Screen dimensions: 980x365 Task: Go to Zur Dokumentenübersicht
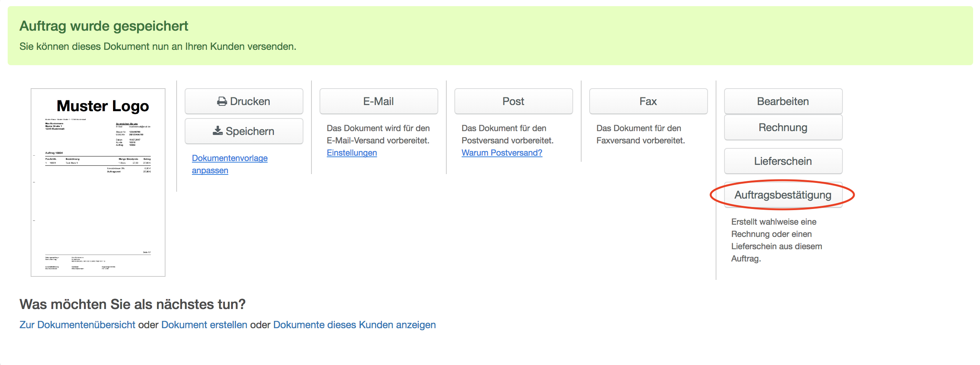click(x=77, y=325)
